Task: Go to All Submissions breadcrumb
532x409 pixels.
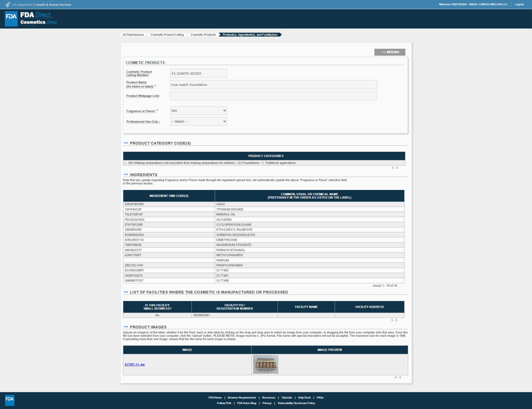Action: [x=133, y=35]
